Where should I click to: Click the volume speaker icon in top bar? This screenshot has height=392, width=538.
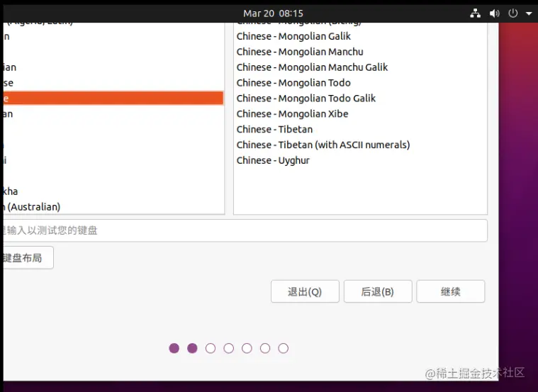[494, 13]
